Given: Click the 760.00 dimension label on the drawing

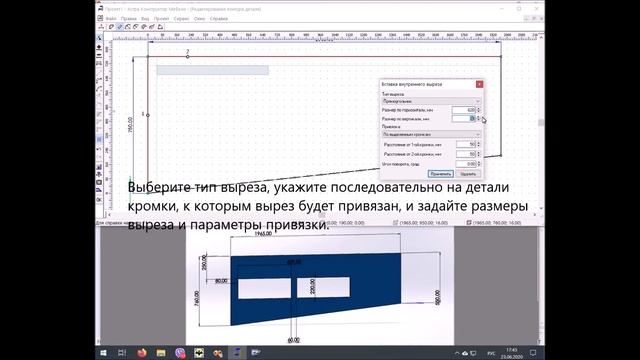Looking at the screenshot, I should coord(131,125).
